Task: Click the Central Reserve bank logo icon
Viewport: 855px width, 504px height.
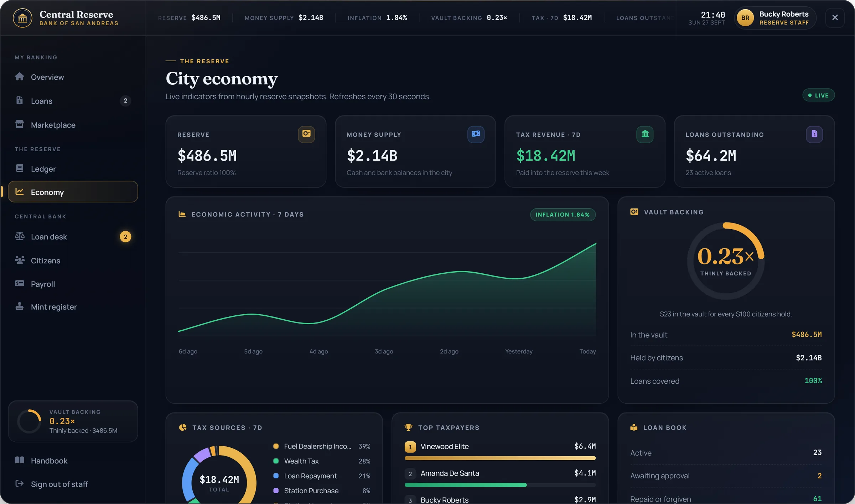Action: click(x=22, y=17)
